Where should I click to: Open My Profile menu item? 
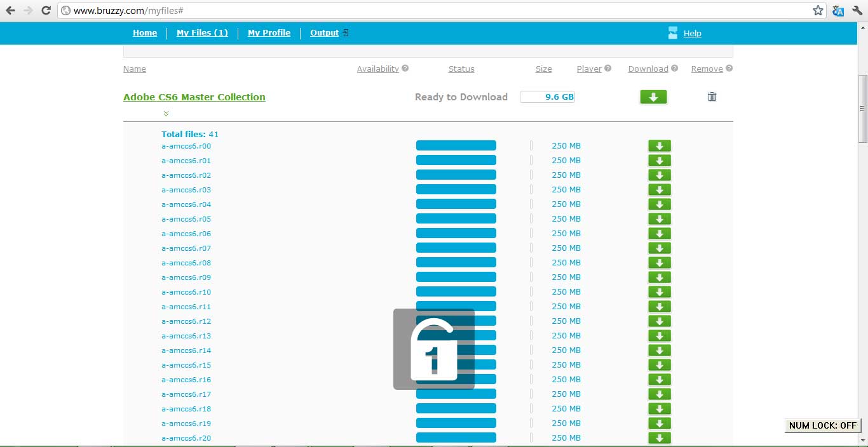tap(269, 33)
